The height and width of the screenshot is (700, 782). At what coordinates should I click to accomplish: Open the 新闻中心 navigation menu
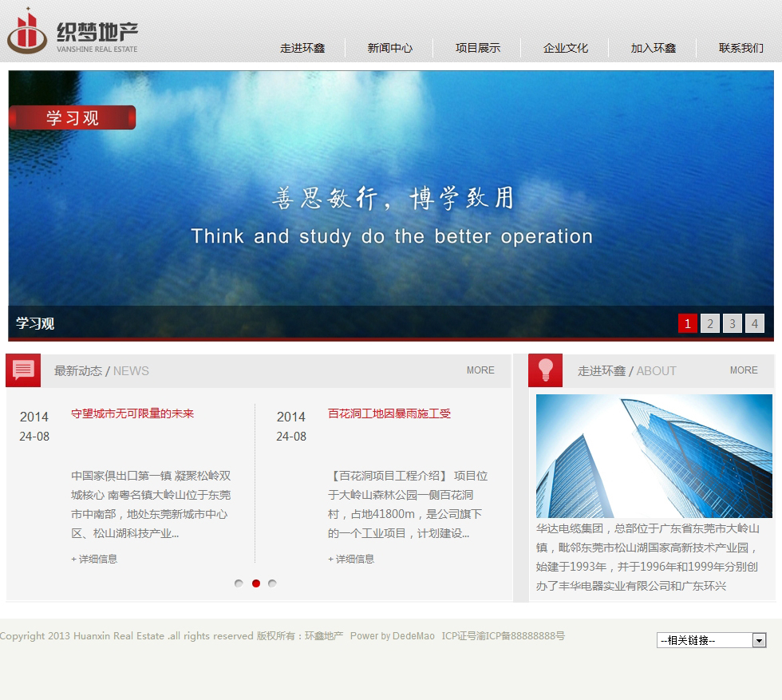tap(389, 48)
